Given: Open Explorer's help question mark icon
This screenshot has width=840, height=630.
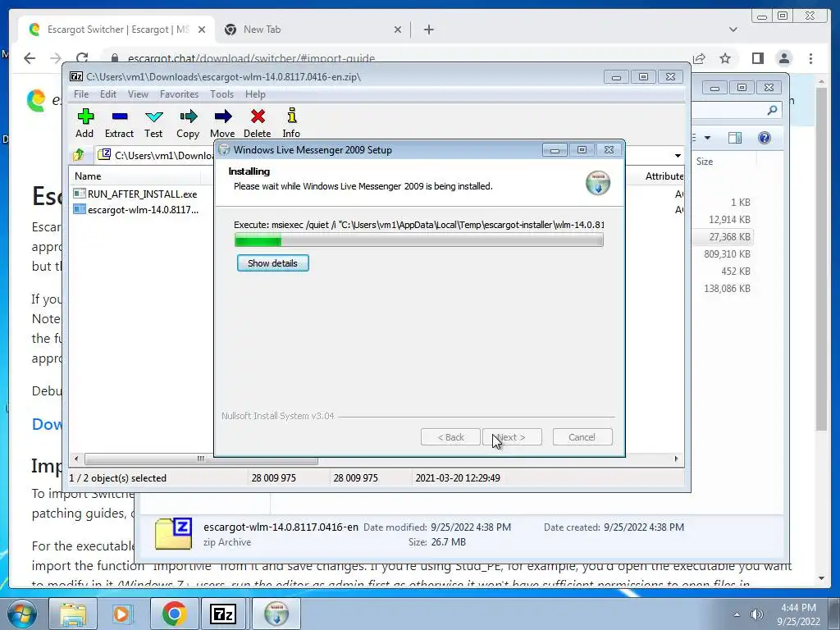Looking at the screenshot, I should [765, 138].
